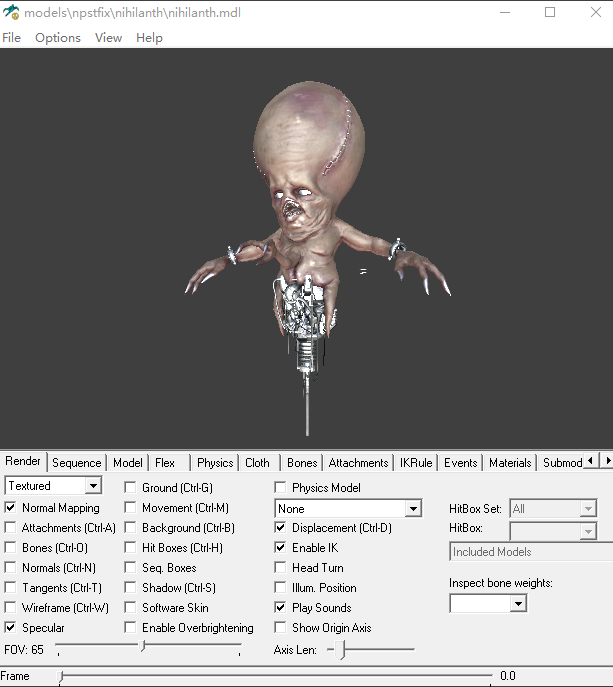613x687 pixels.
Task: Switch to the Attachments tab
Action: tap(358, 463)
